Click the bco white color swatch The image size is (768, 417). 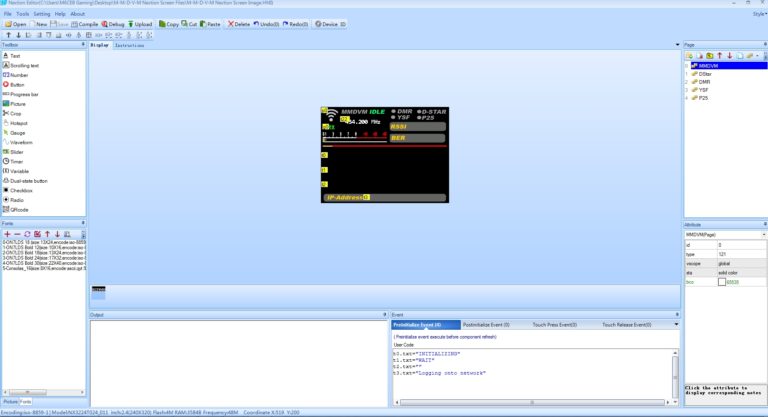(720, 283)
